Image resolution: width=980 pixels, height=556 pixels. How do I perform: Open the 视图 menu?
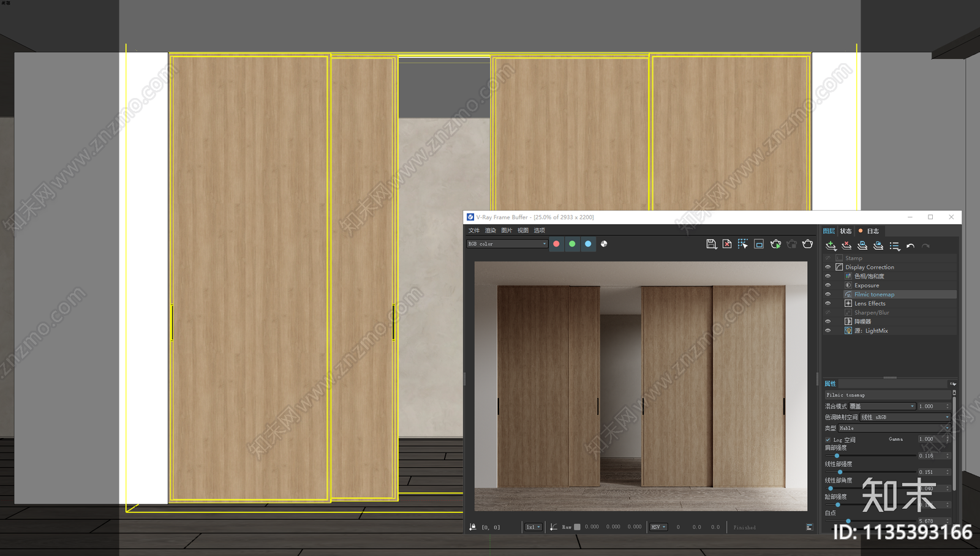tap(523, 231)
